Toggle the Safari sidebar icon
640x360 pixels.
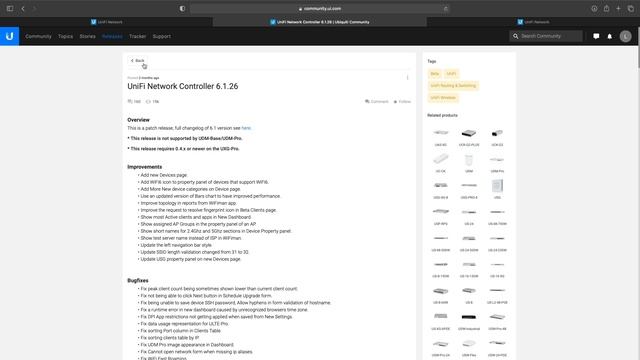(x=10, y=8)
